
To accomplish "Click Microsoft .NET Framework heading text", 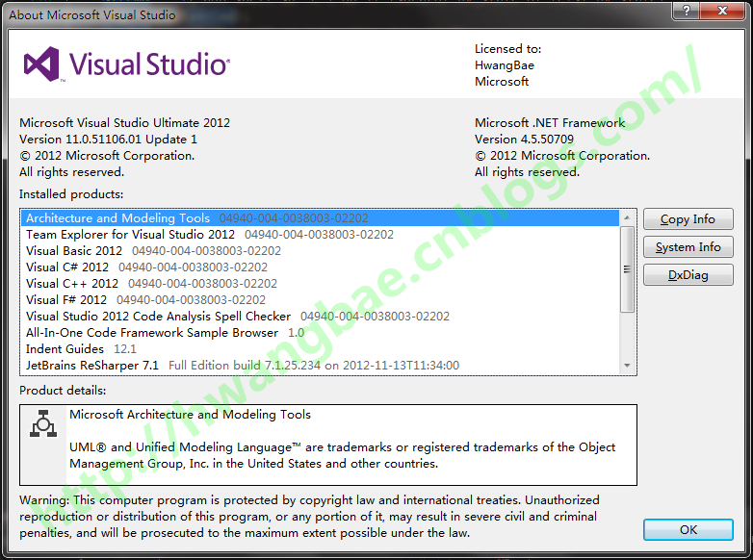I will point(550,123).
